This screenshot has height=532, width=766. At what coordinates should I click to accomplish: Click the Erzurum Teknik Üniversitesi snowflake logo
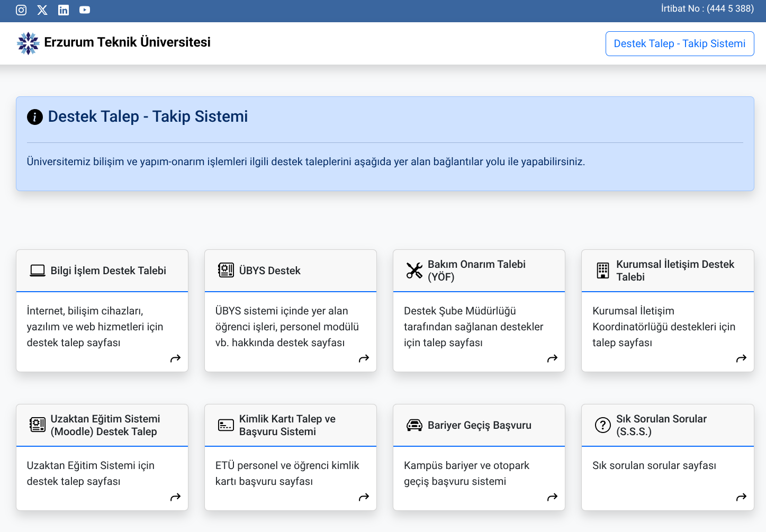(x=29, y=42)
